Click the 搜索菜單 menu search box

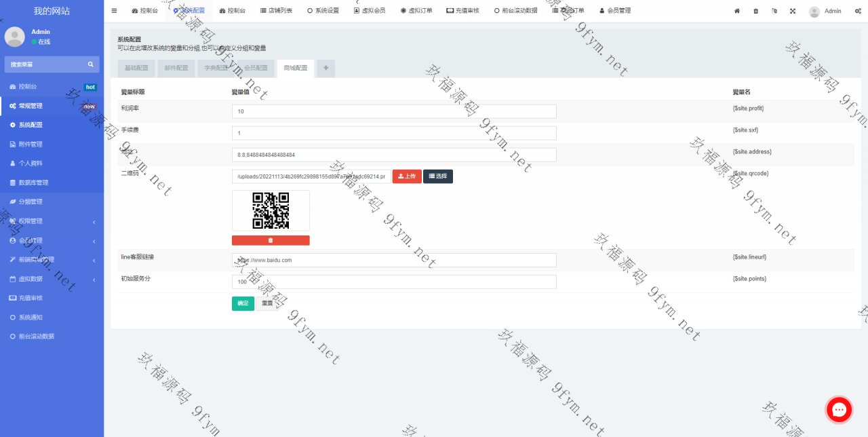tap(52, 64)
